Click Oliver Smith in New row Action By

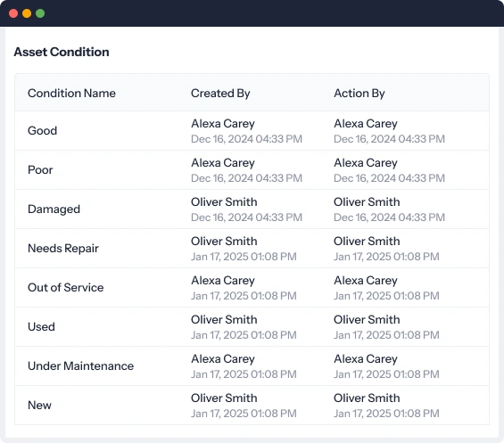click(367, 398)
